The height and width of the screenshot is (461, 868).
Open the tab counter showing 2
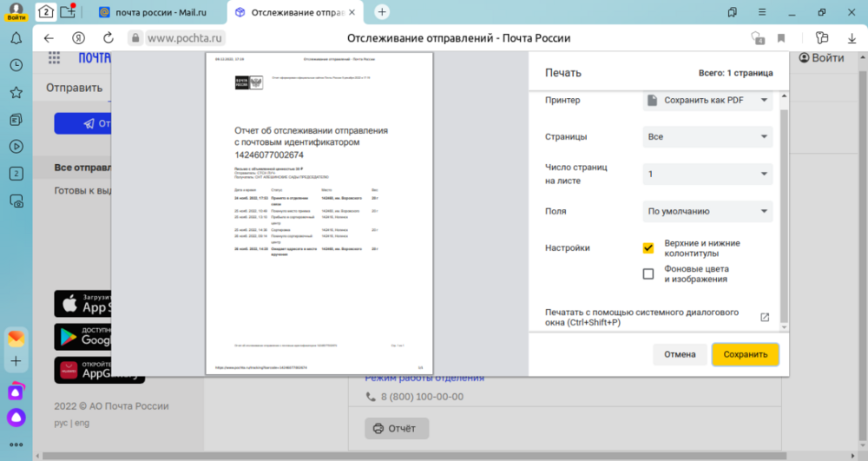46,11
